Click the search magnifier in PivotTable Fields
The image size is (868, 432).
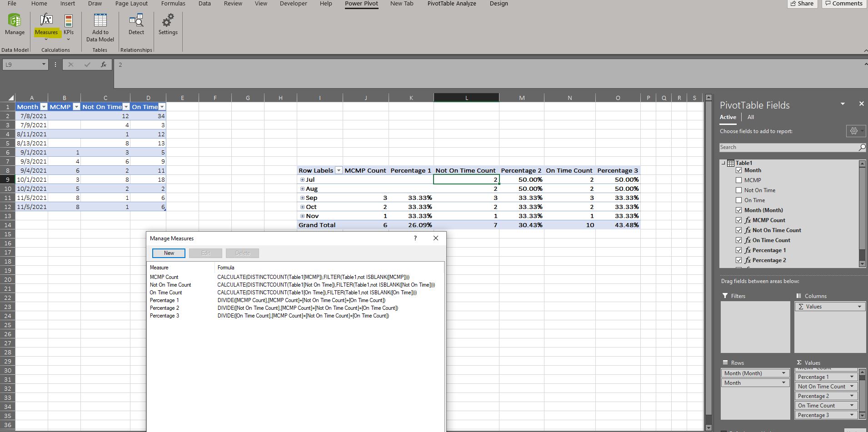[862, 147]
